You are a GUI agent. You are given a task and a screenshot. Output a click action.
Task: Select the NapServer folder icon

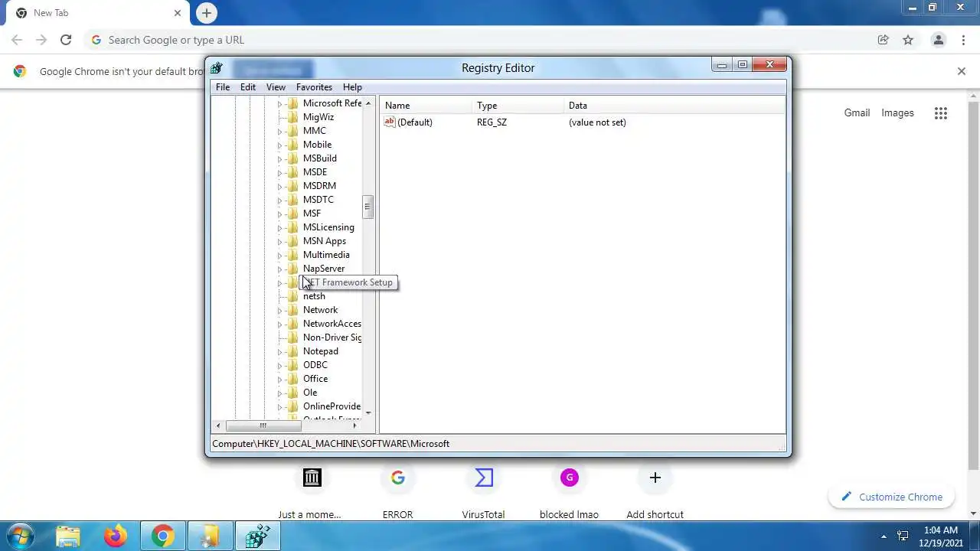tap(292, 269)
